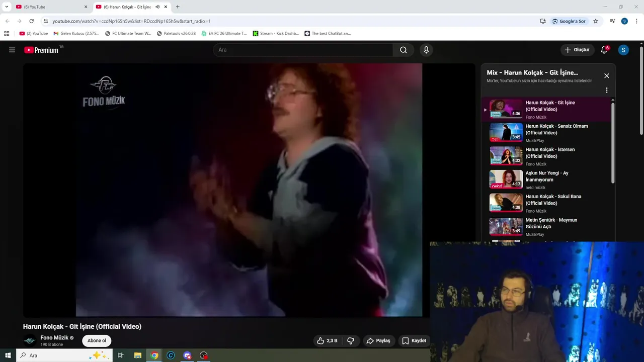
Task: Click the Paylaş share button
Action: click(378, 340)
